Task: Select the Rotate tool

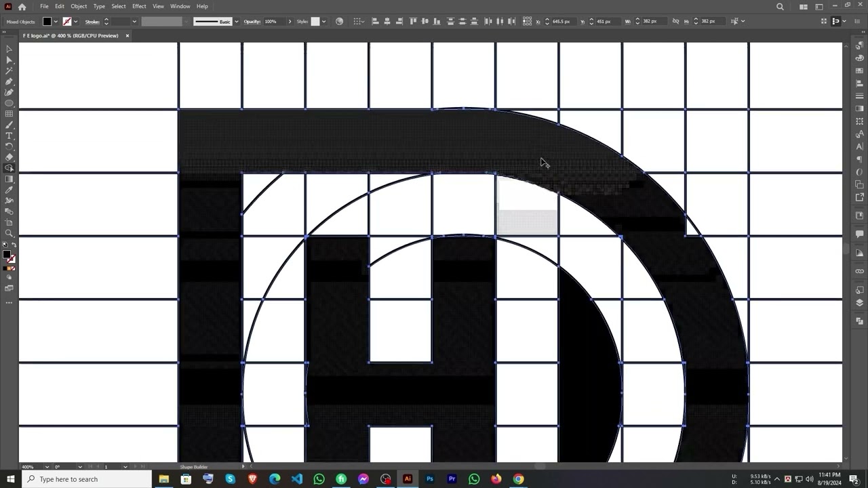Action: tap(9, 146)
